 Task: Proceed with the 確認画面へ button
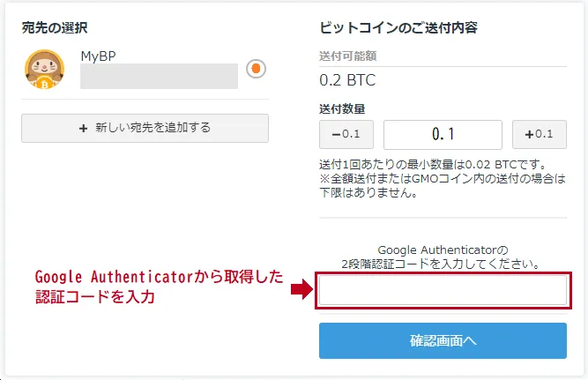tap(443, 340)
